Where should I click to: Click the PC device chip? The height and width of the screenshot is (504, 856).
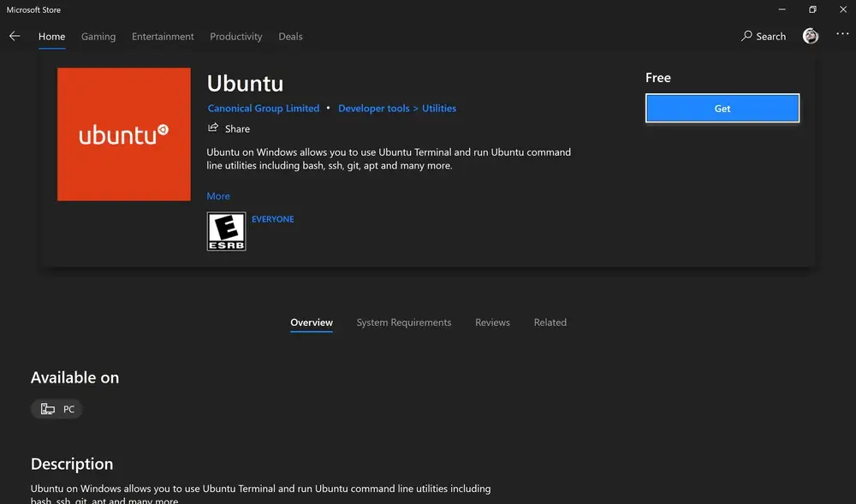pos(56,409)
